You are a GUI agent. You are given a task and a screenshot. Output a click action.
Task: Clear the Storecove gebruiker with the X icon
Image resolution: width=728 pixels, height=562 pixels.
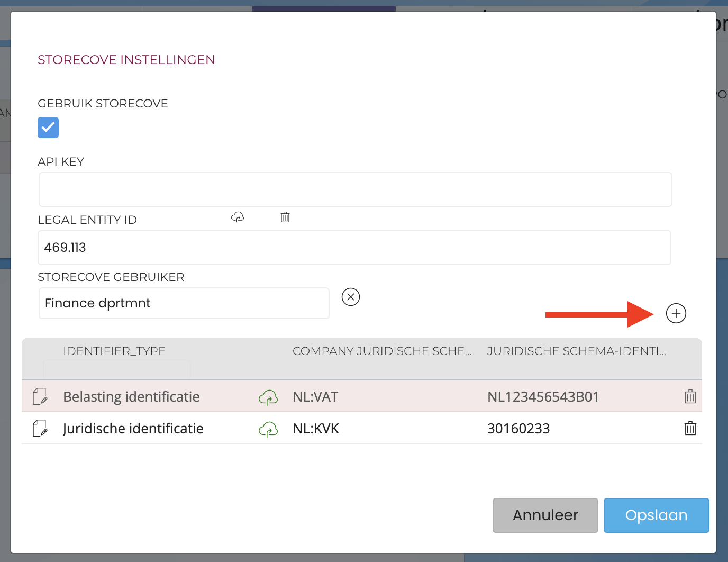(351, 297)
